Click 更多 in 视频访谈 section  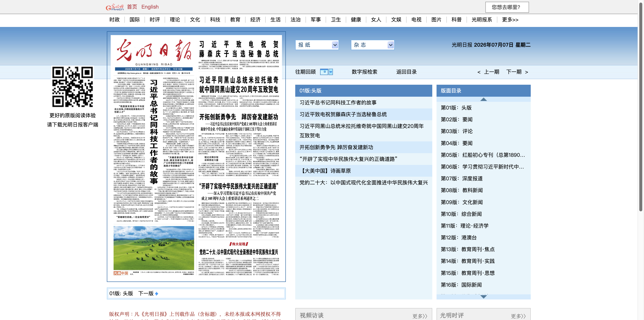click(420, 316)
